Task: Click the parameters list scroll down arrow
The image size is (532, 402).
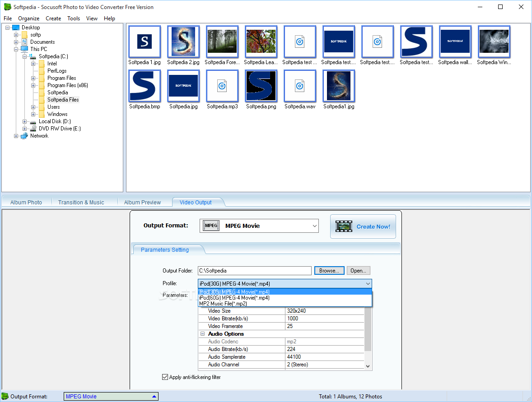Action: tap(368, 366)
